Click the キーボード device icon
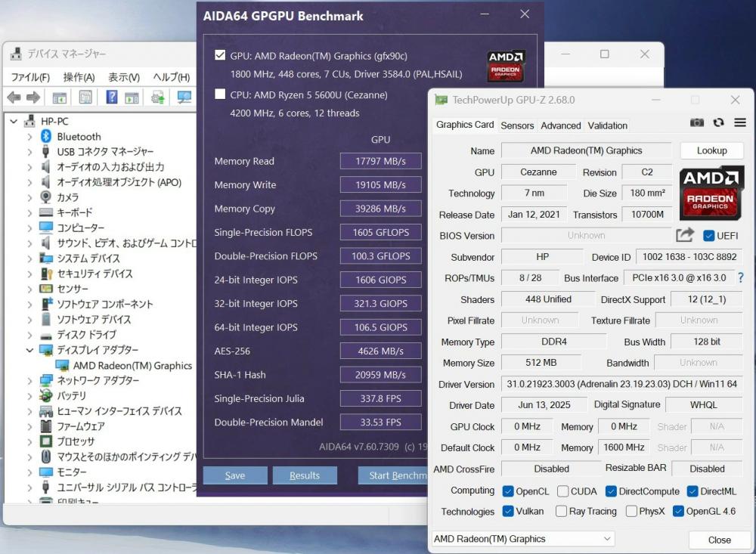Viewport: 756px width, 554px height. 46,212
